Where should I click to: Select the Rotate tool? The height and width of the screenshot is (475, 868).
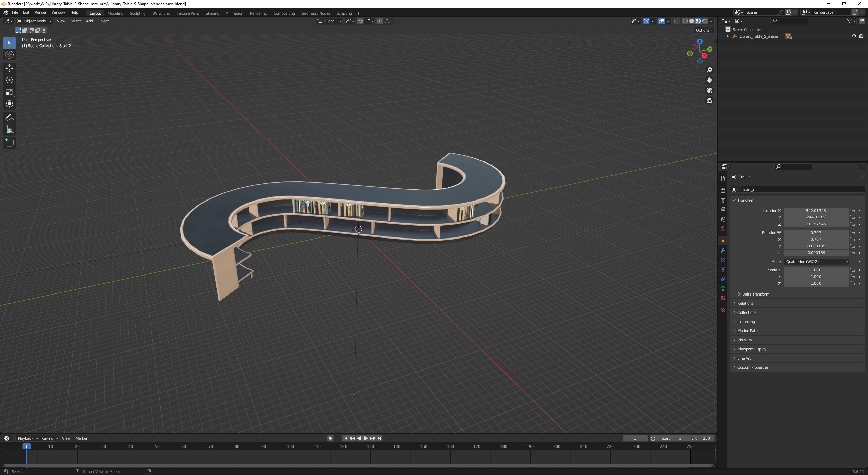coord(9,80)
